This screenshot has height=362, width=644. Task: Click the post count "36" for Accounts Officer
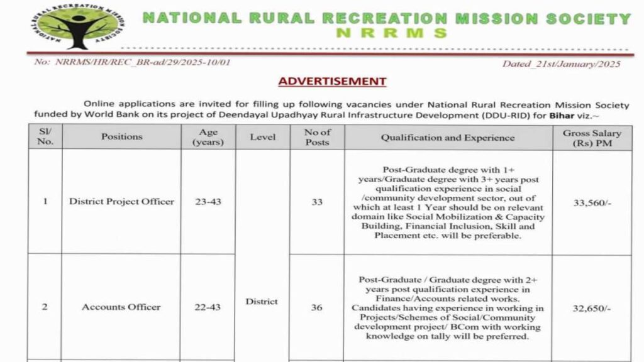[x=316, y=307]
